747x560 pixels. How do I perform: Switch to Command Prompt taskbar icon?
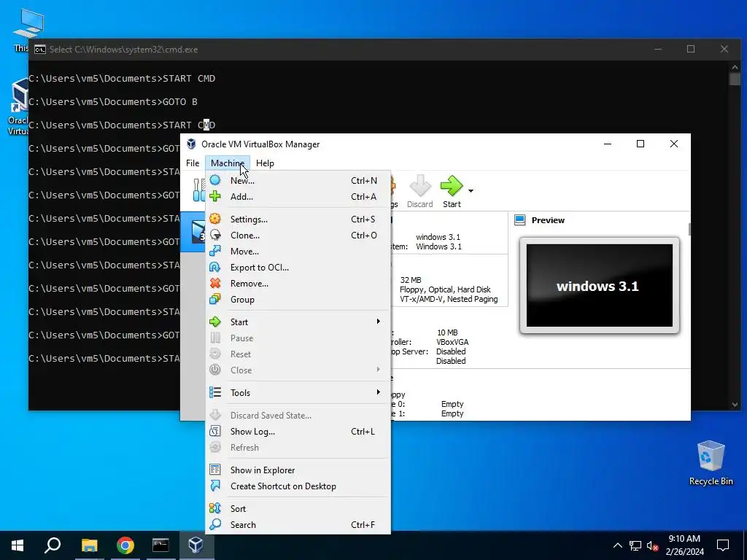pyautogui.click(x=160, y=545)
